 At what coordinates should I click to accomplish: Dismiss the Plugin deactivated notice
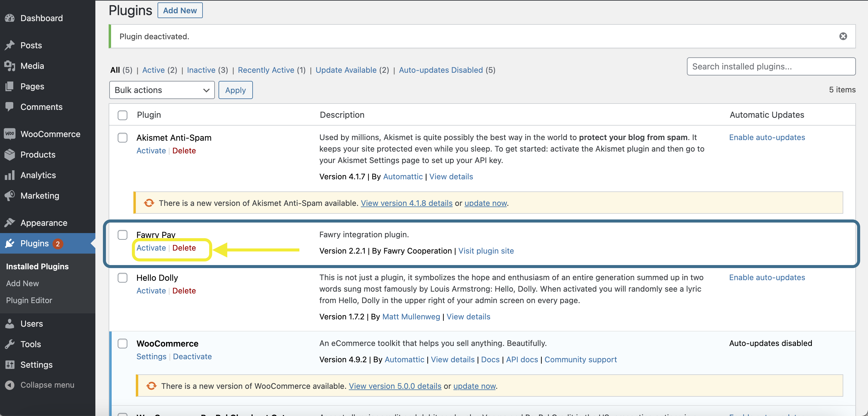(x=843, y=36)
